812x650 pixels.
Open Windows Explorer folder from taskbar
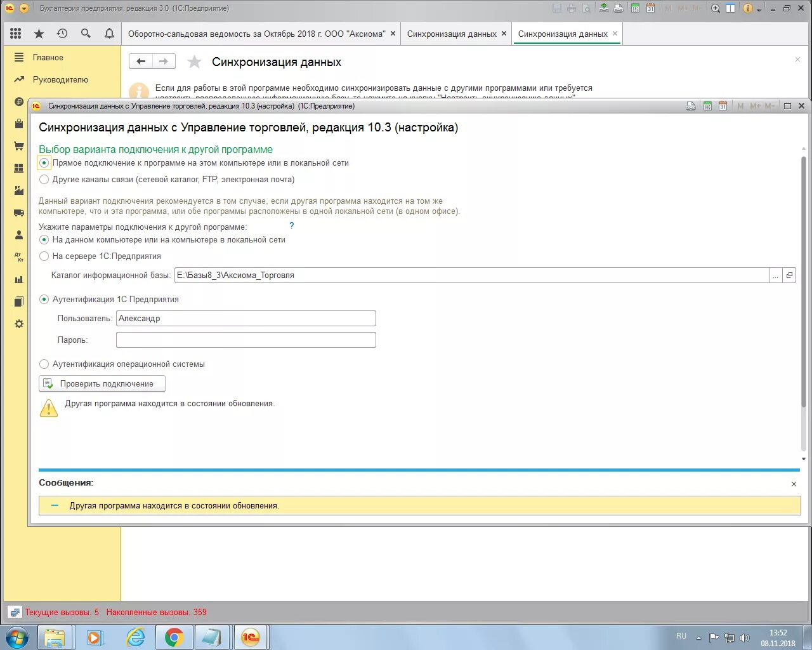point(55,637)
